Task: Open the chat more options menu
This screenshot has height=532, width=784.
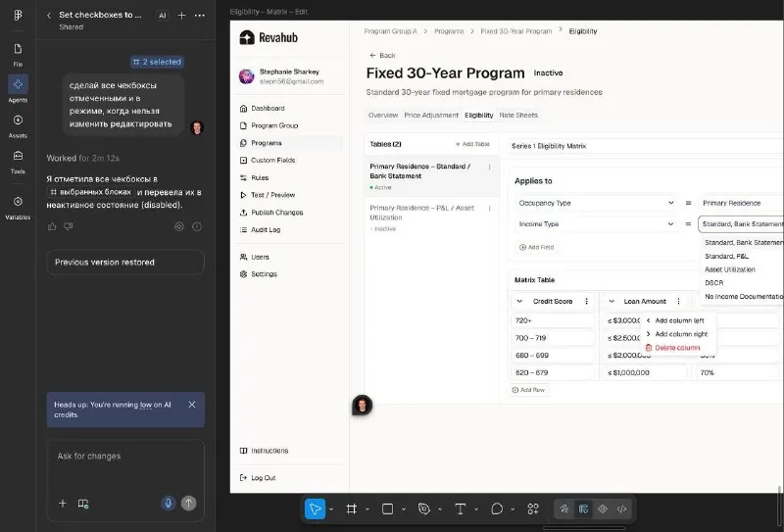Action: (200, 16)
